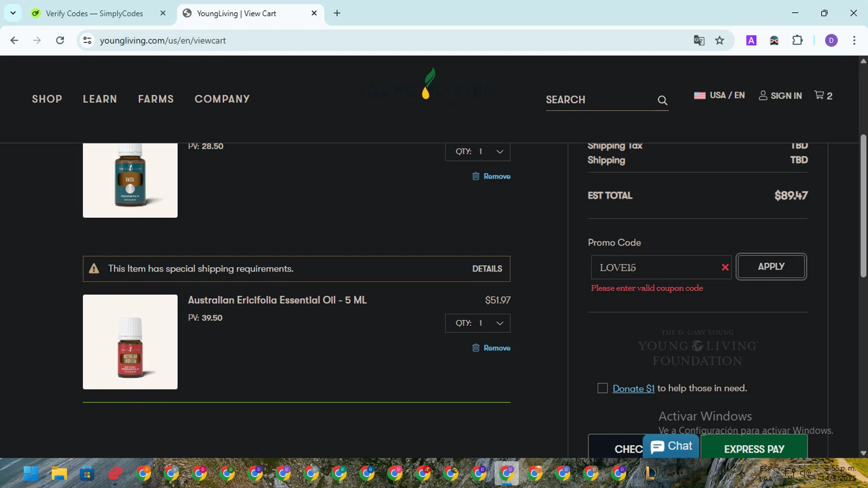Viewport: 868px width, 488px height.
Task: Click the EST TOTAL $89.47 amount
Action: click(x=791, y=196)
